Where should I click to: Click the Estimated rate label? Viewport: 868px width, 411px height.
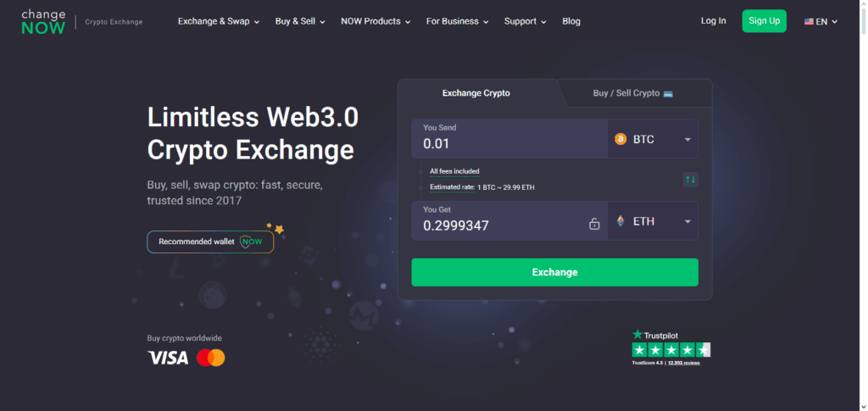(x=453, y=187)
